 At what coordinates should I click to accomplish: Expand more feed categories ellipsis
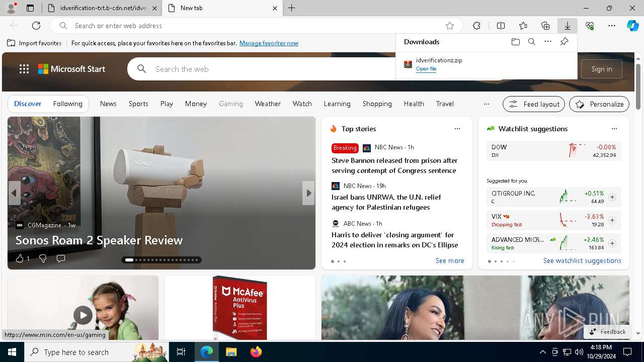click(x=486, y=104)
